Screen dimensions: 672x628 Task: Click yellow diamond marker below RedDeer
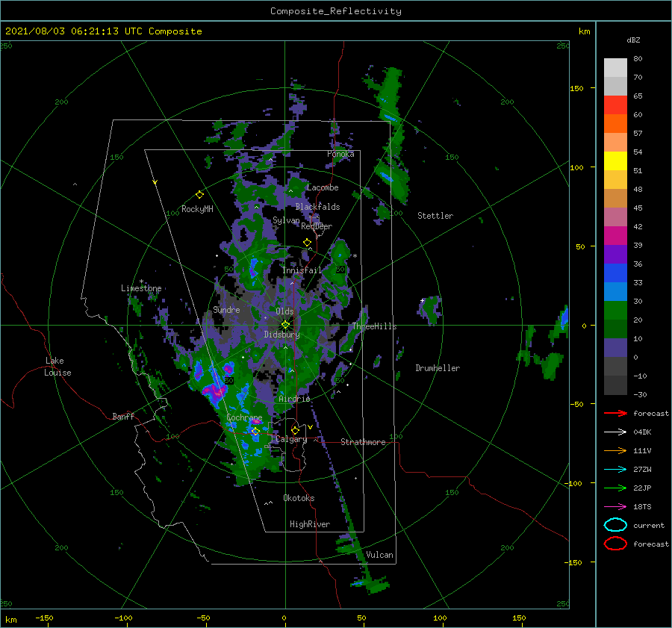tap(307, 242)
